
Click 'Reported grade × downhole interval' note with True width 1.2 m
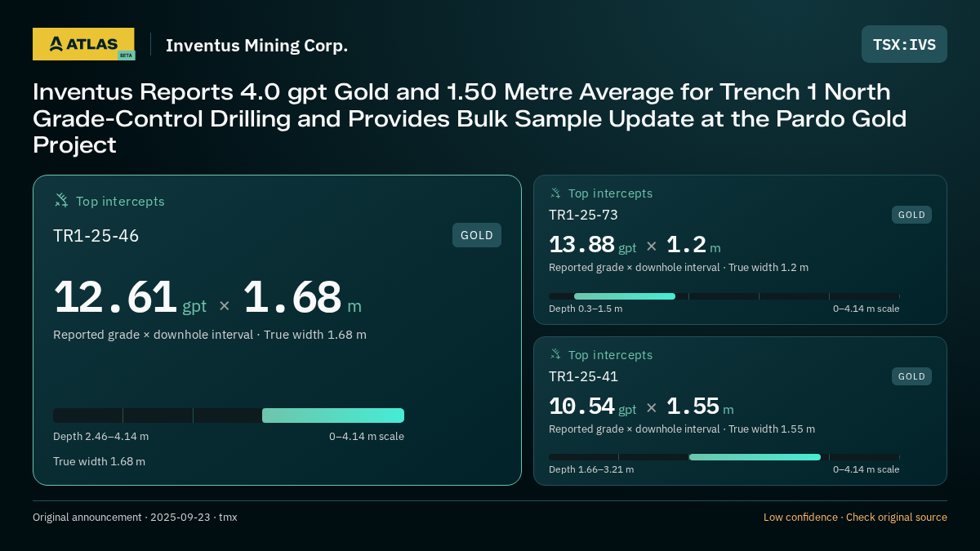coord(679,268)
